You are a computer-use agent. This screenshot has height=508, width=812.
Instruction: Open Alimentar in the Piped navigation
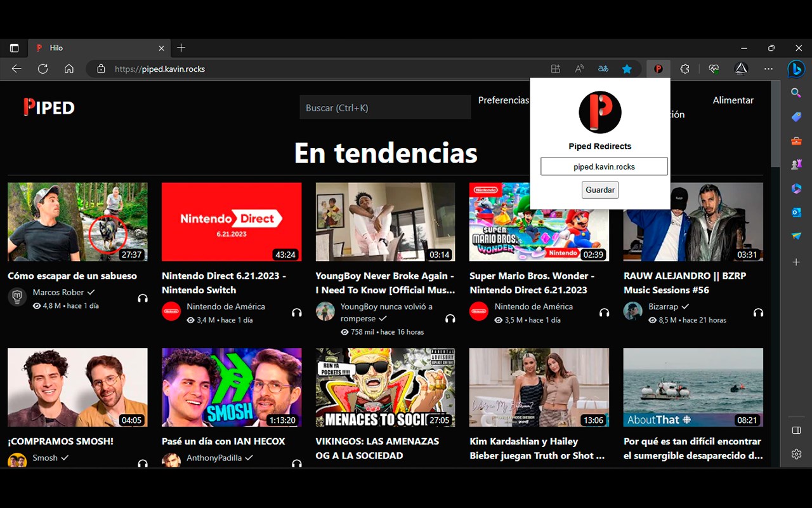733,100
